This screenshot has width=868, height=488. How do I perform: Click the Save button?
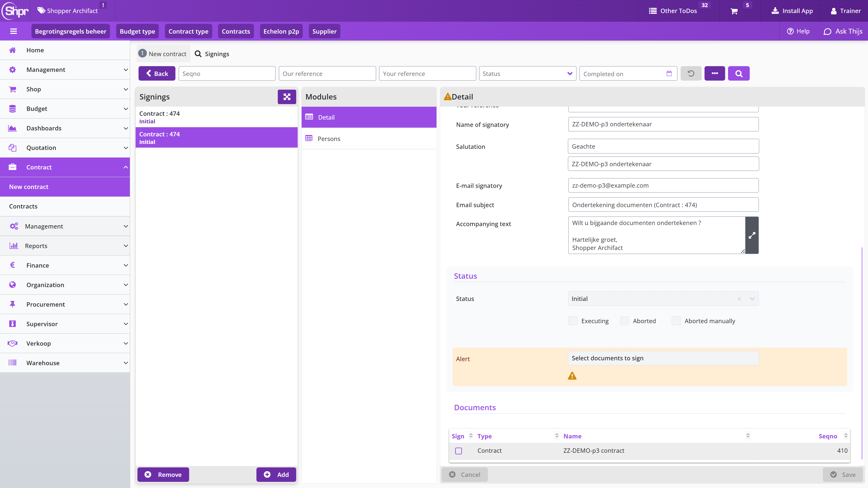coord(843,474)
